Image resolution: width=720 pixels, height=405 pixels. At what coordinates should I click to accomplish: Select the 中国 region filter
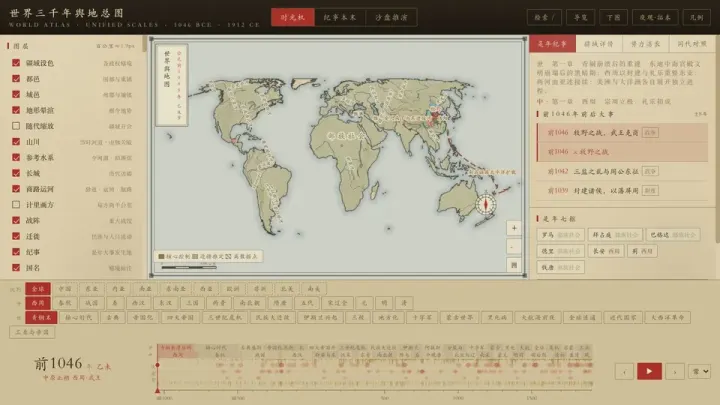[65, 289]
